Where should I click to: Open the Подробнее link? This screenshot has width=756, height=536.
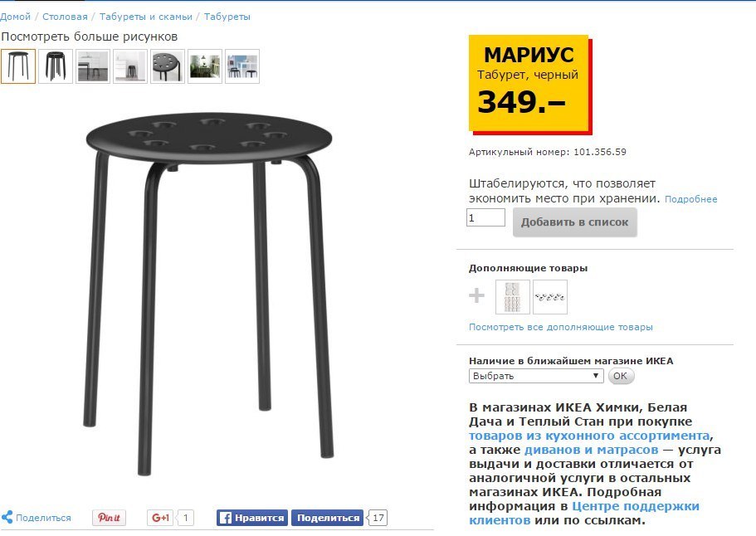click(691, 199)
